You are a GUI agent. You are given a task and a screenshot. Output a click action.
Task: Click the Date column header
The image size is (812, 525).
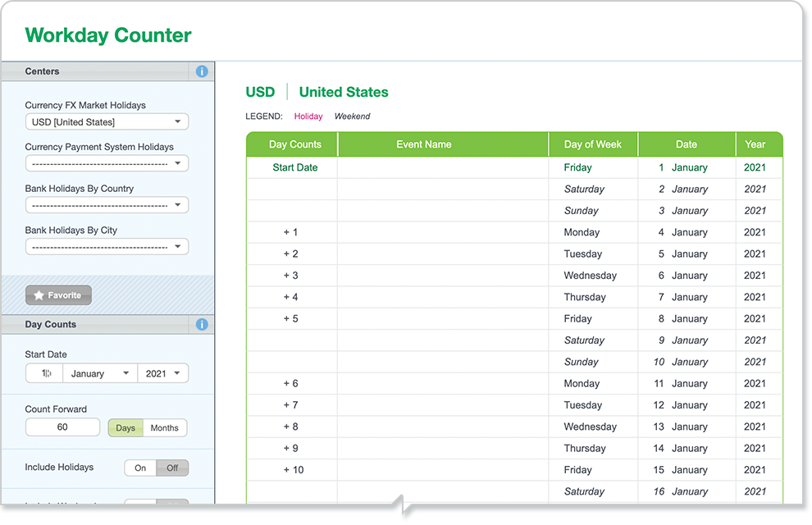pos(687,144)
